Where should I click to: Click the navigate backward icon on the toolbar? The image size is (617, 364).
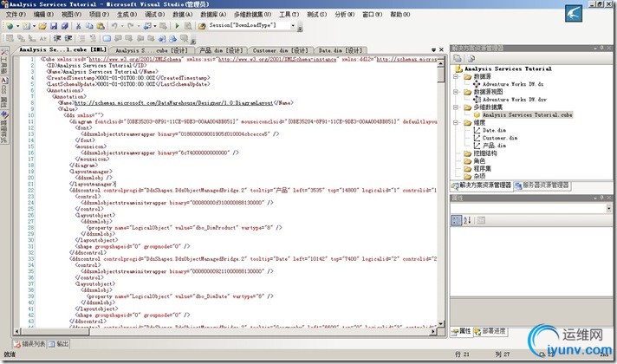147,26
